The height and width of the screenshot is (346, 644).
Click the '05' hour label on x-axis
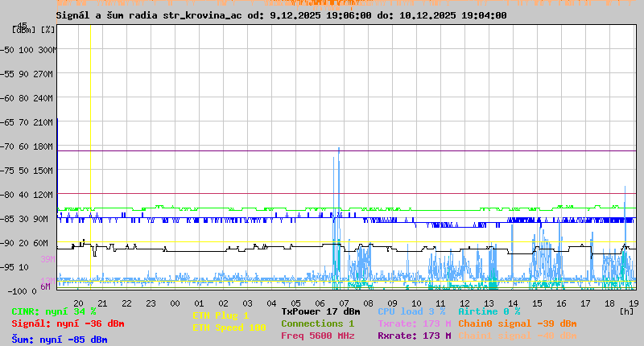click(295, 303)
